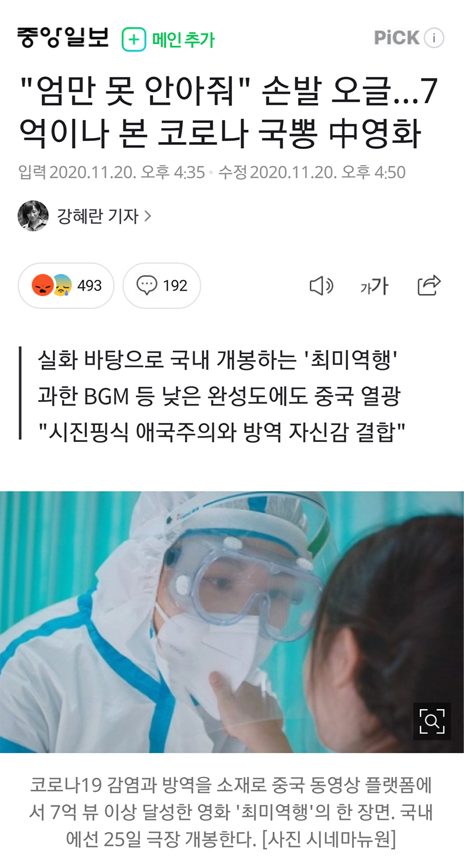Expand the chevron next to 강혜란 기자
Viewport: 464px width, 868px height.
click(x=147, y=216)
